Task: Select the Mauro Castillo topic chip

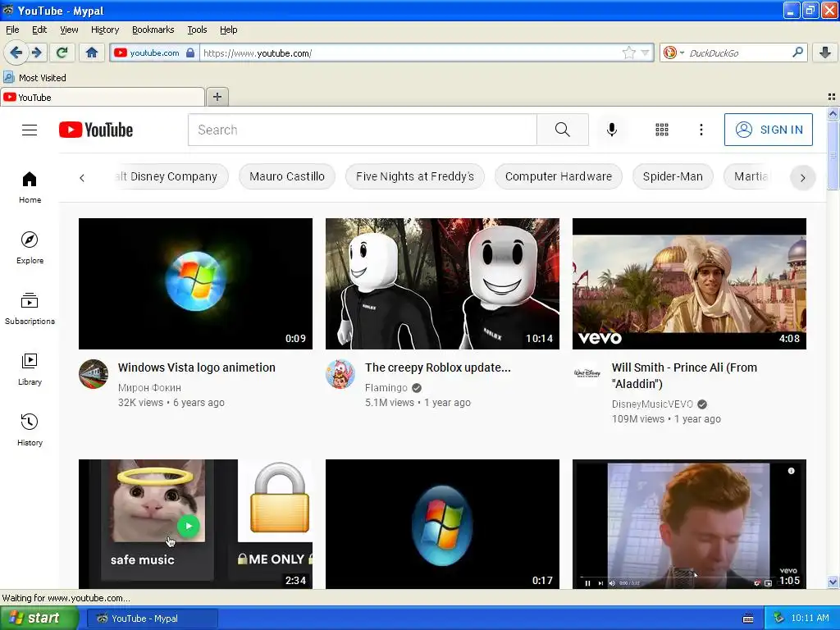Action: pos(286,177)
